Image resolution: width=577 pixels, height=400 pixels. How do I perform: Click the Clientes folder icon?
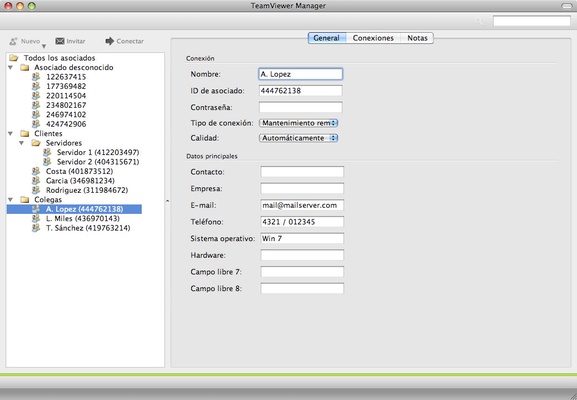[25, 133]
